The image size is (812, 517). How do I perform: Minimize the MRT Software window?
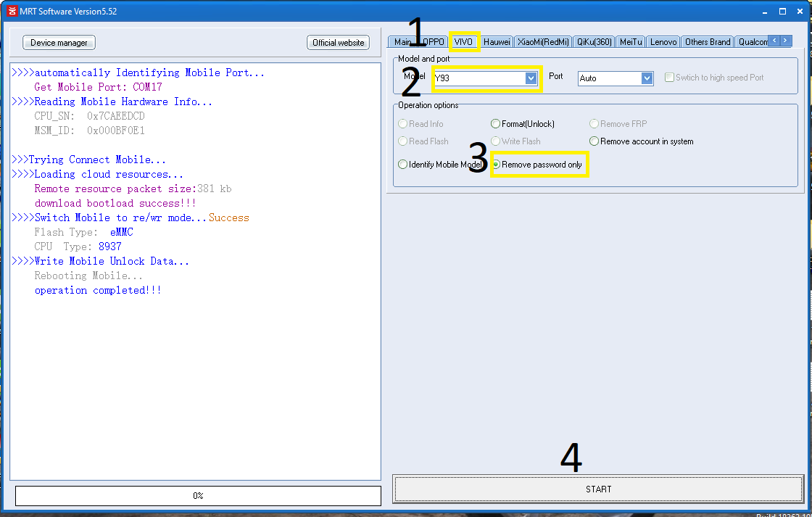click(x=766, y=12)
